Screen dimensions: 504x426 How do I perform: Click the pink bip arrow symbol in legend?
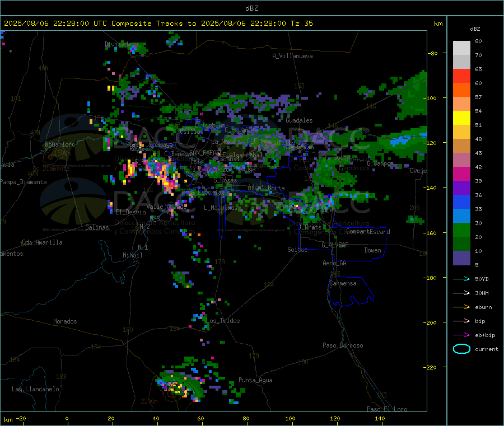pos(461,321)
